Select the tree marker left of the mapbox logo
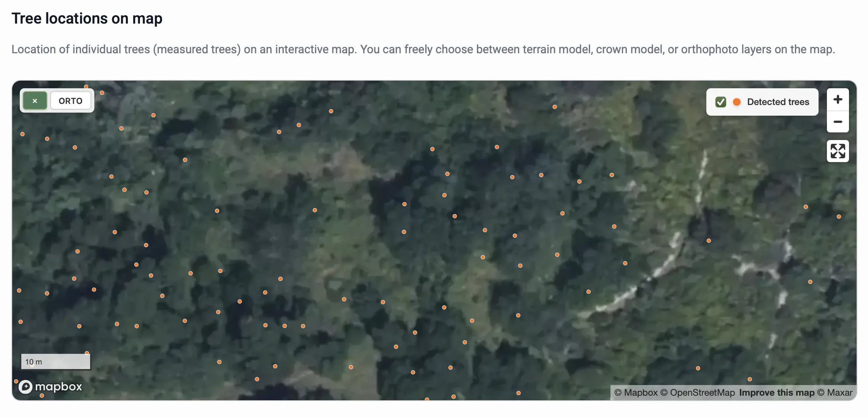The height and width of the screenshot is (417, 868). pyautogui.click(x=16, y=381)
